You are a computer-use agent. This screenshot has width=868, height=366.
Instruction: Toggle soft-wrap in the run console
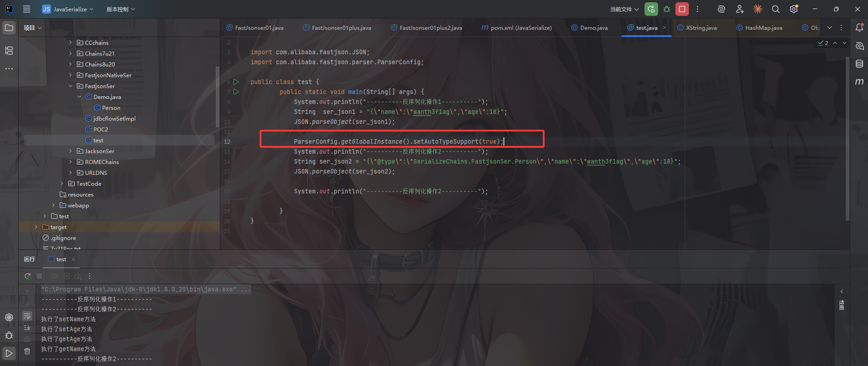(27, 316)
